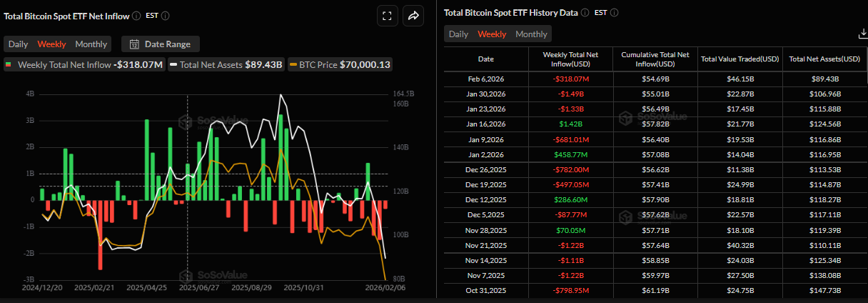Click the calendar icon in Date Range

click(x=133, y=44)
